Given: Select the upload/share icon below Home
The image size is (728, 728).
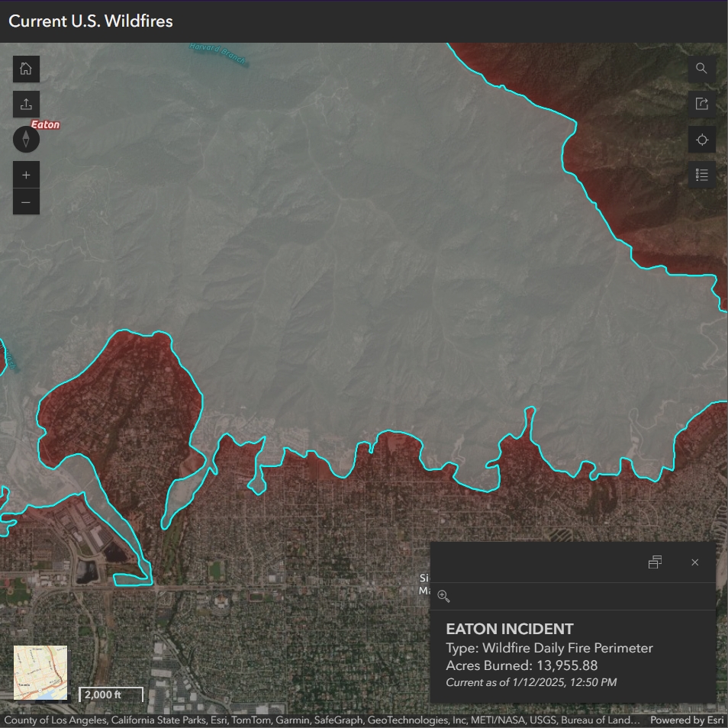Looking at the screenshot, I should [x=26, y=104].
